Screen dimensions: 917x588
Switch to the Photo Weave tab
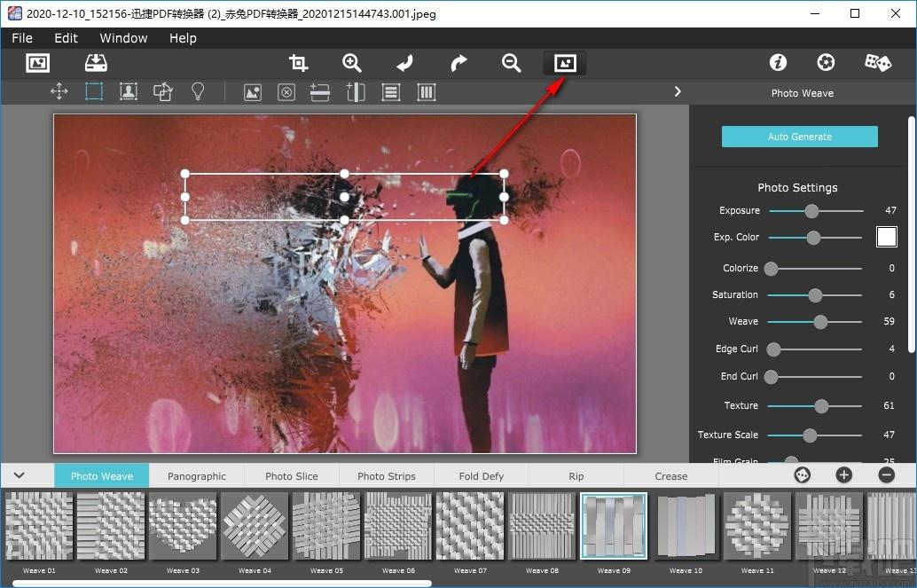[102, 475]
